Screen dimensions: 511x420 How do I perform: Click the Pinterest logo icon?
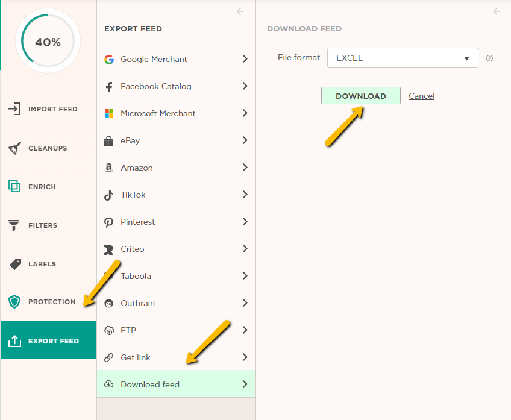(x=109, y=222)
